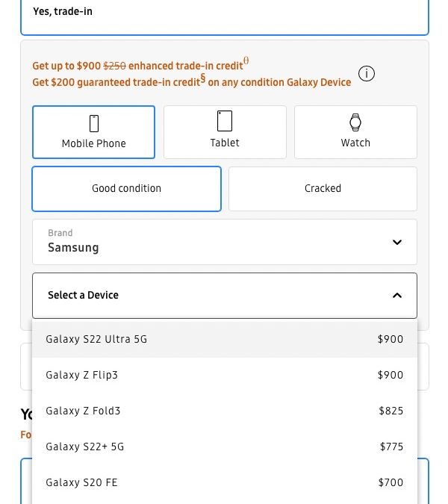The height and width of the screenshot is (504, 448).
Task: Click the trade-in info circle icon
Action: pos(366,74)
